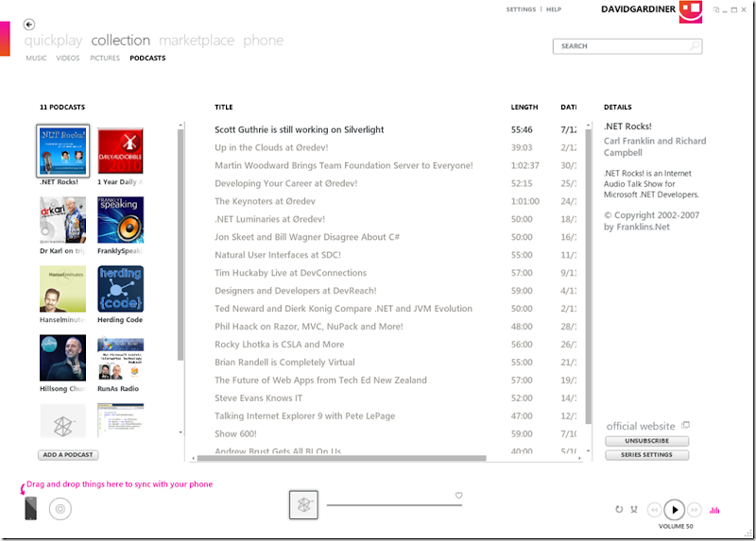Open the quickplay section
This screenshot has height=541, width=756.
click(53, 41)
